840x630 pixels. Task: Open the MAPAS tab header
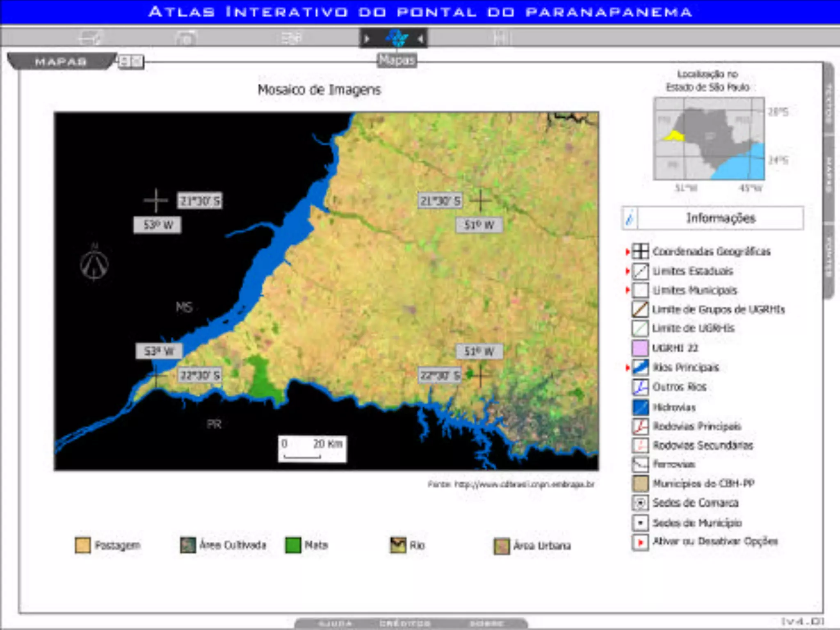point(61,62)
